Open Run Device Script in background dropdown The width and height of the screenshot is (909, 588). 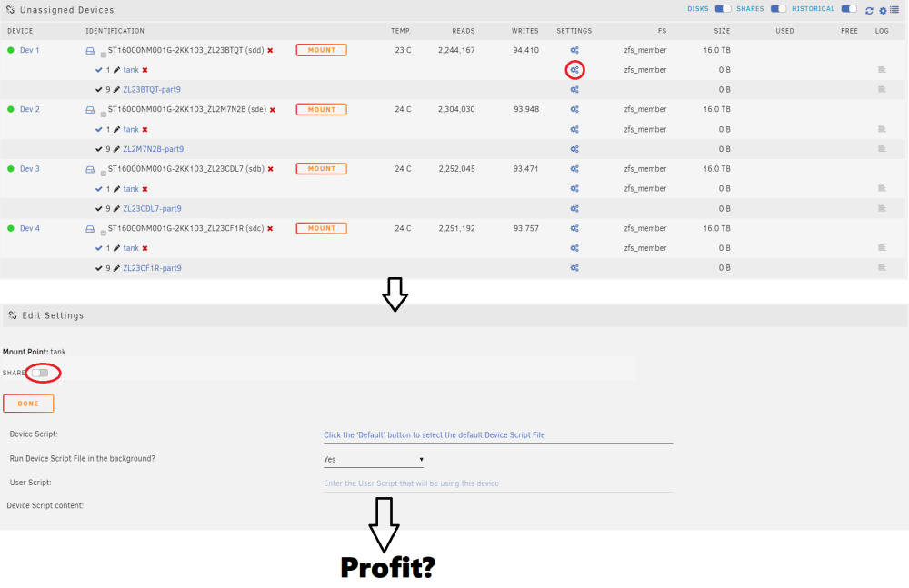(374, 460)
